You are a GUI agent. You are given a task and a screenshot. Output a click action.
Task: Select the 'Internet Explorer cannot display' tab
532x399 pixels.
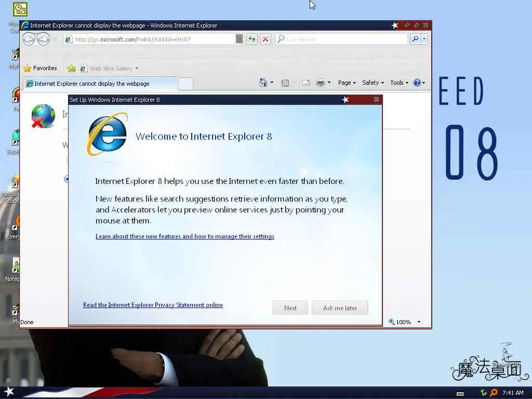[100, 84]
